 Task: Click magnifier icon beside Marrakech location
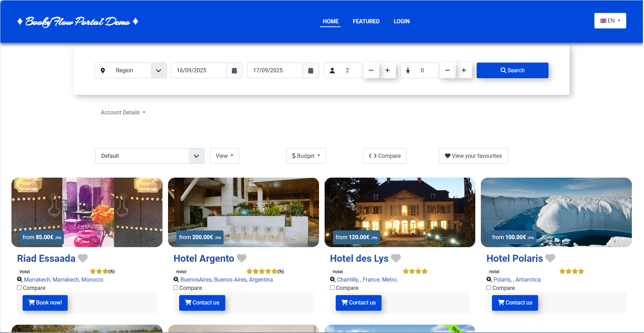coord(20,279)
